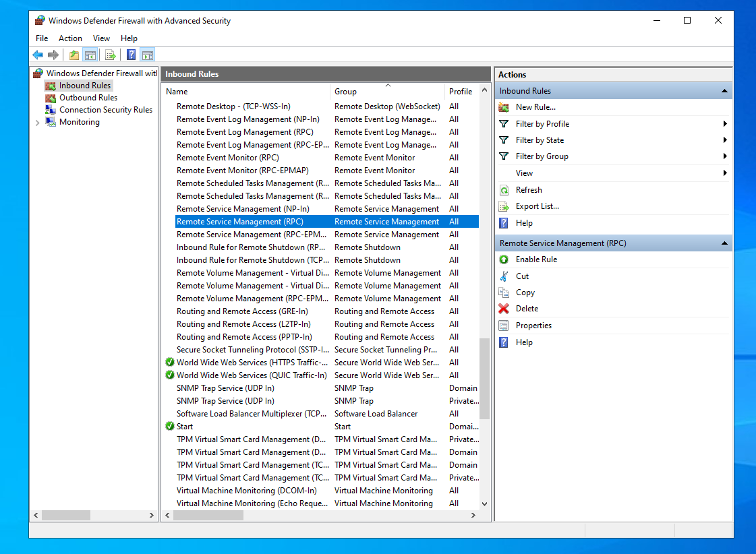The width and height of the screenshot is (756, 554).
Task: Click the green check icon on Start rule
Action: 170,427
